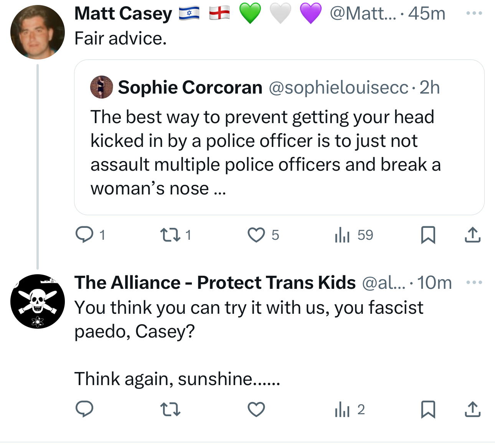This screenshot has width=495, height=448.
Task: Bookmark Matt Casey's tweet
Action: [428, 235]
